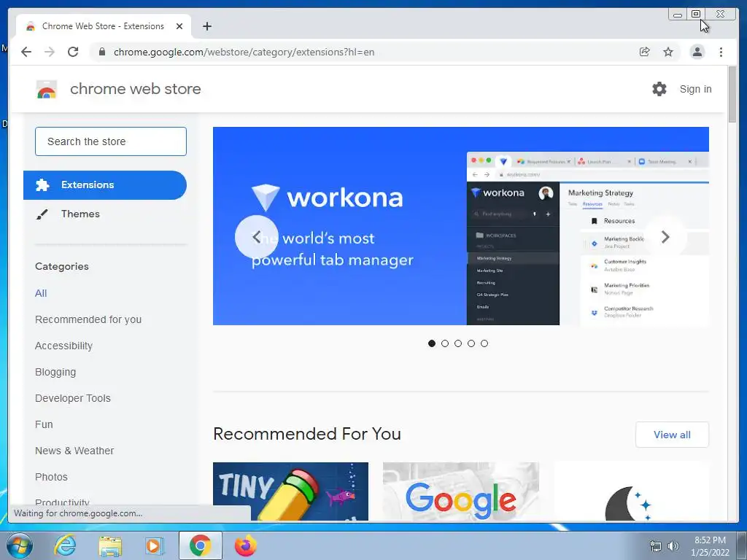Click the address bar URL

(x=244, y=52)
